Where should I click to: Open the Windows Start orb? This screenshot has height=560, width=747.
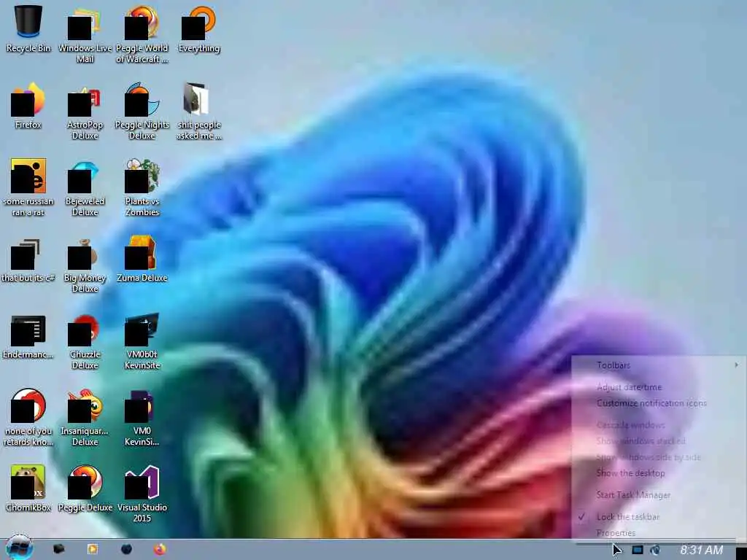19,548
